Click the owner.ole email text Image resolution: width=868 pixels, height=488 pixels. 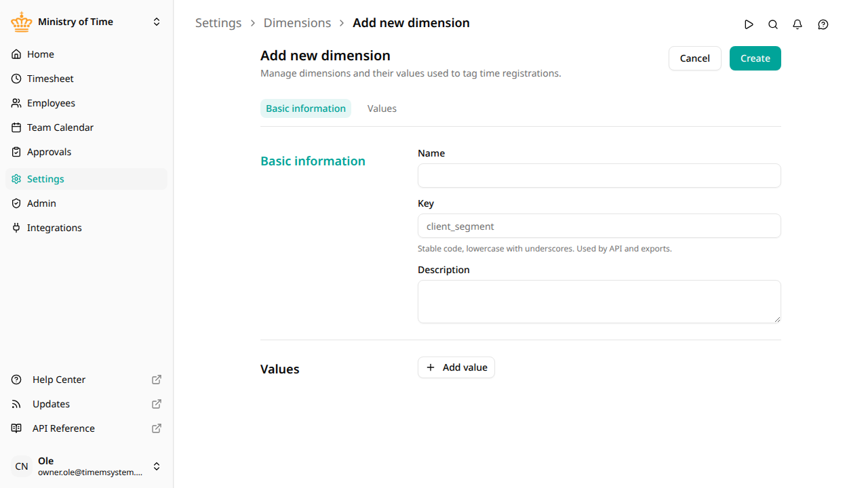(x=90, y=472)
